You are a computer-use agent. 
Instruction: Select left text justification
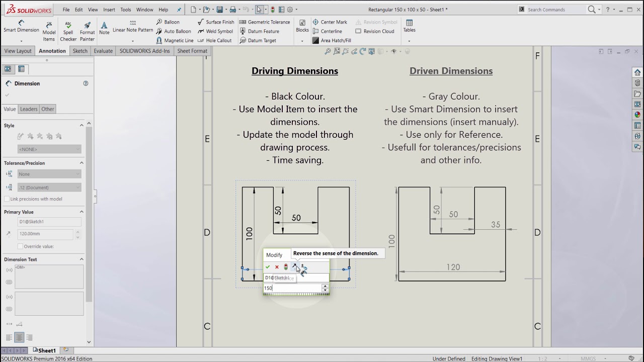click(9, 337)
